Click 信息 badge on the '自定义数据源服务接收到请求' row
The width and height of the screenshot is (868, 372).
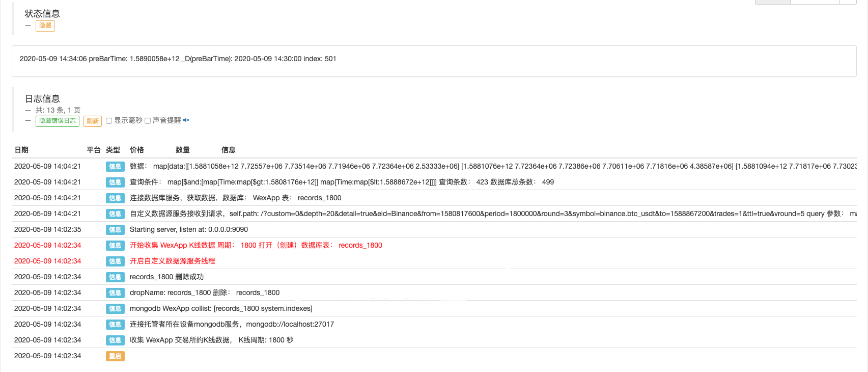coord(115,214)
